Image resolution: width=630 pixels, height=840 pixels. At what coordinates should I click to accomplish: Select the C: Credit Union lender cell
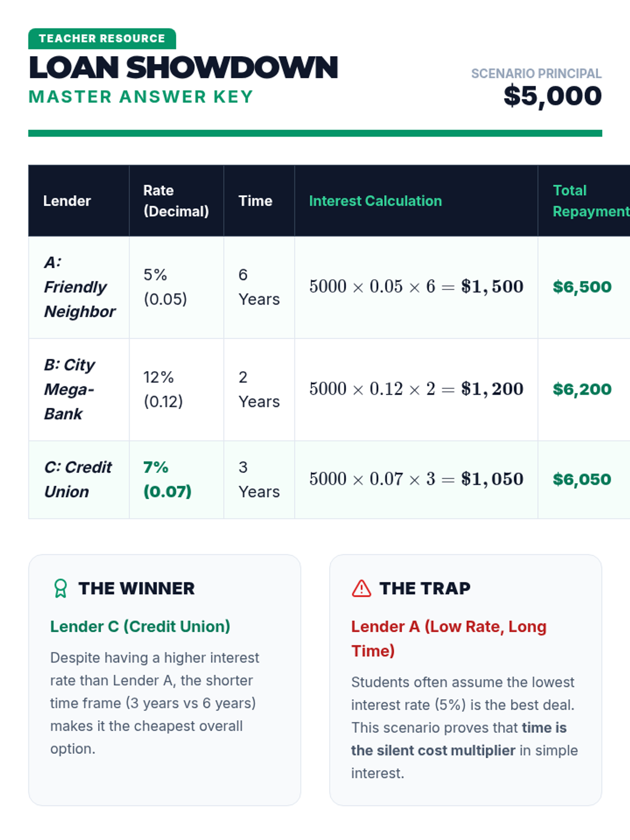(78, 479)
